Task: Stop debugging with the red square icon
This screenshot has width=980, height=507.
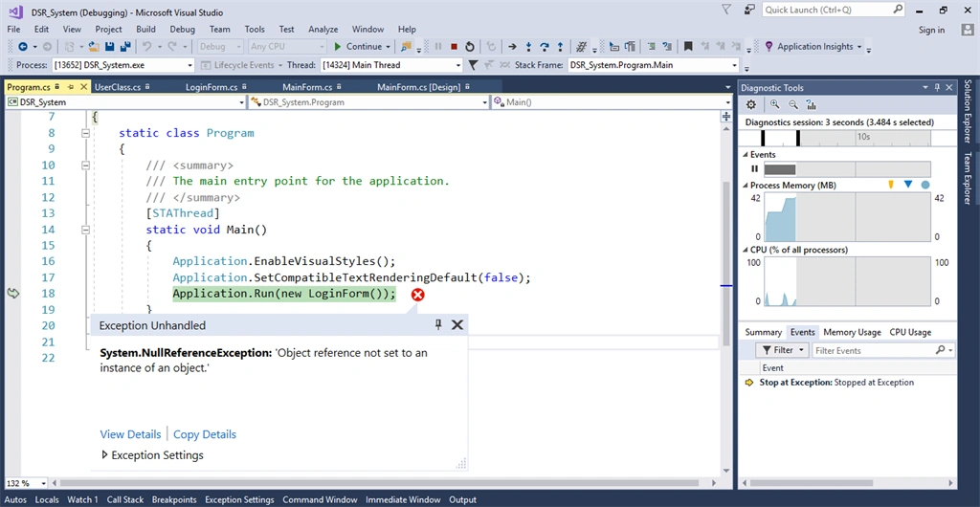Action: coord(455,46)
